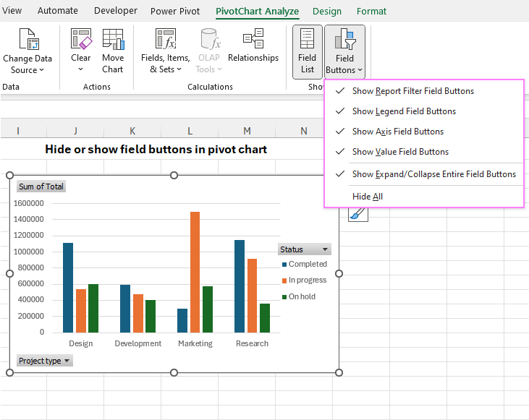Viewport: 529px width, 420px height.
Task: Click the Development category axis label
Action: 138,343
